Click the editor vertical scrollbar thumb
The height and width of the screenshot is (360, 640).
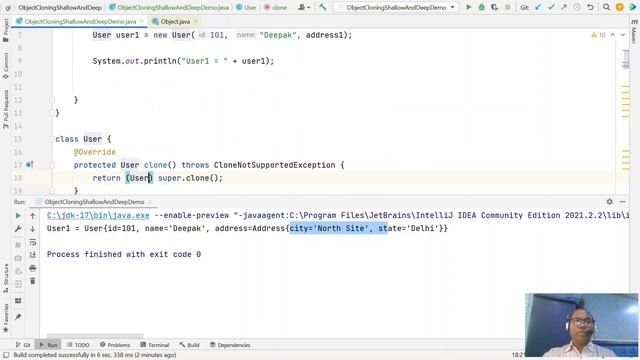click(x=626, y=59)
